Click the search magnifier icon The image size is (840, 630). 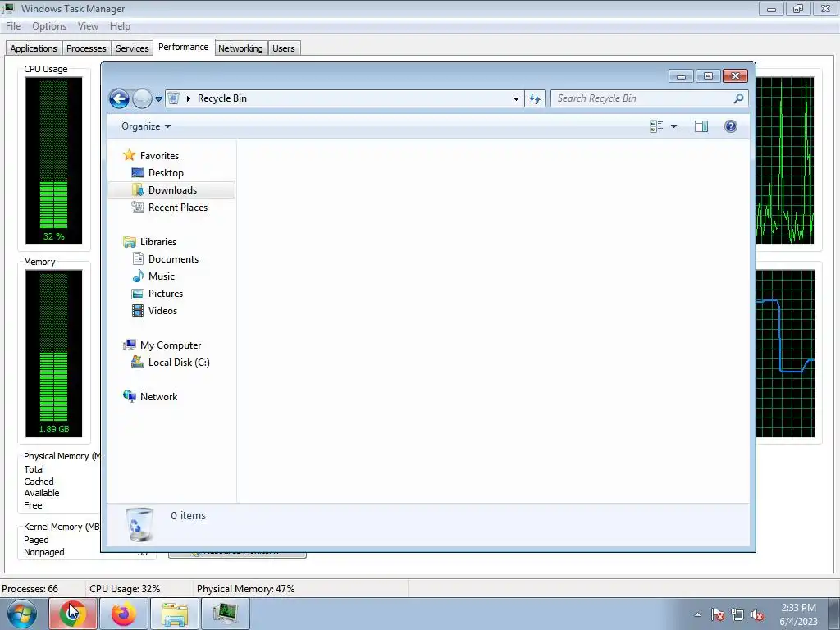[738, 98]
